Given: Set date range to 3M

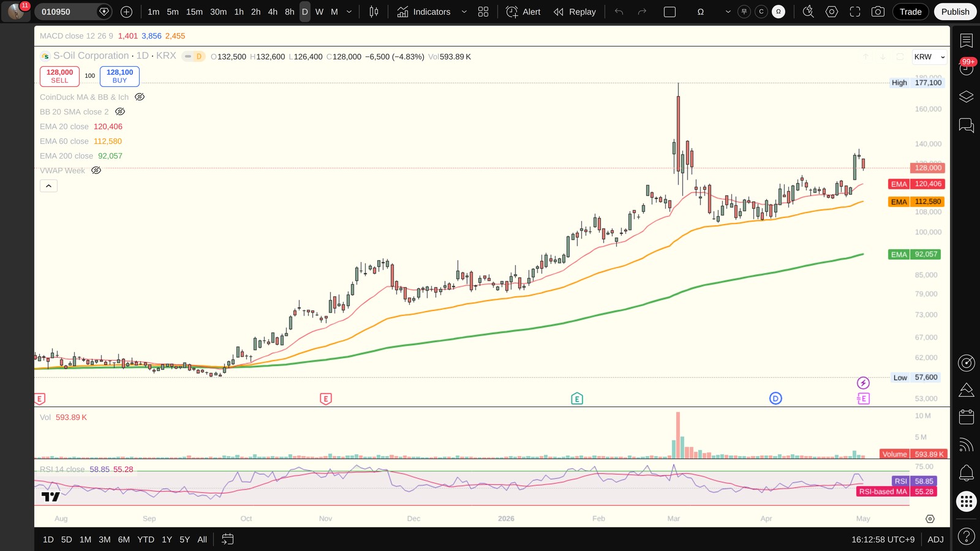Looking at the screenshot, I should [x=105, y=539].
